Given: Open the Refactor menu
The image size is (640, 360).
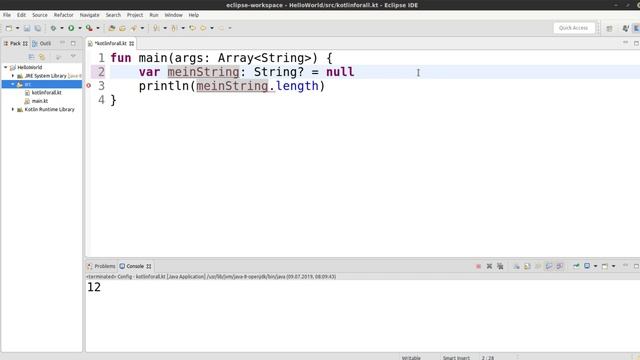Looking at the screenshot, I should coord(64,15).
